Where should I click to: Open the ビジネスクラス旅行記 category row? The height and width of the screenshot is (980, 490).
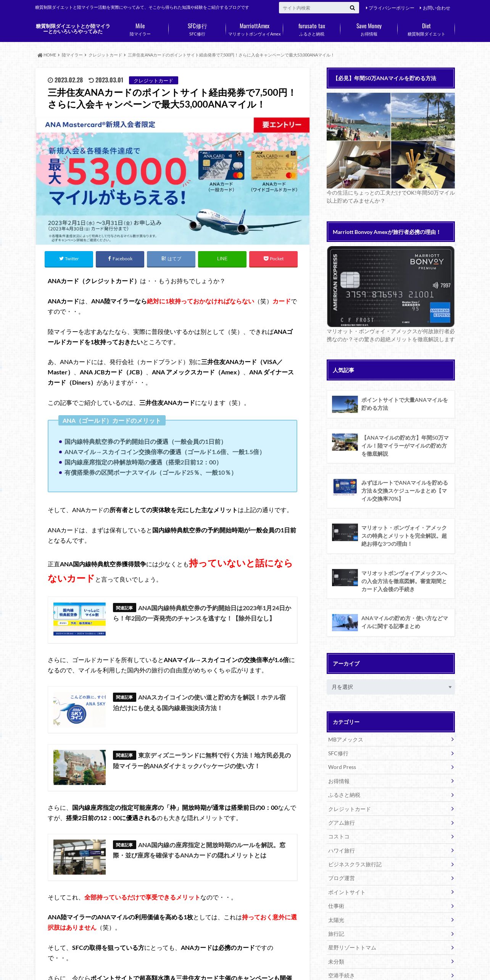(x=391, y=864)
